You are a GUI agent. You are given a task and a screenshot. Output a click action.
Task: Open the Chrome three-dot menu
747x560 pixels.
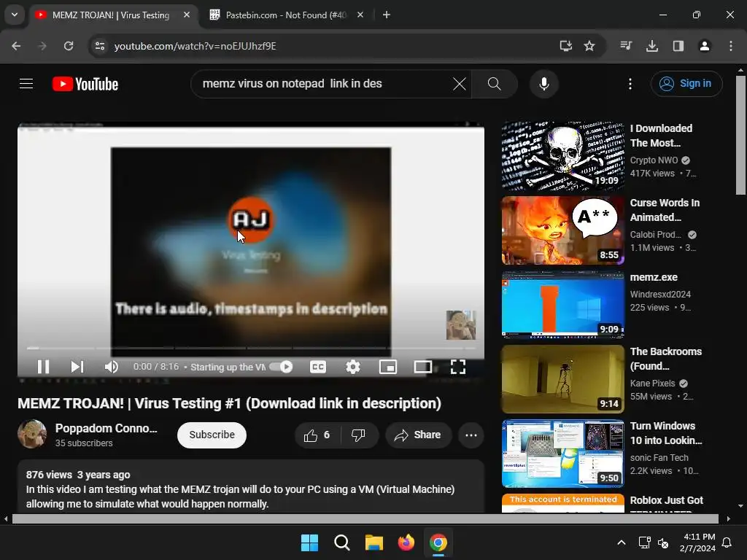731,46
